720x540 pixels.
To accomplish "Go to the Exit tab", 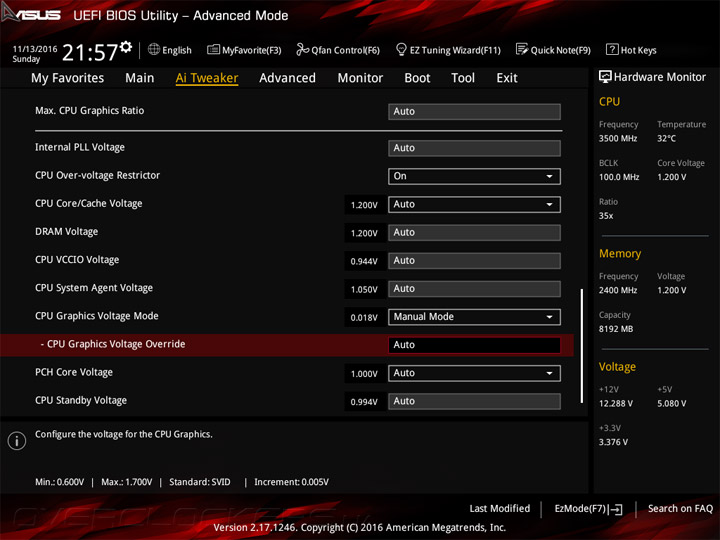I will point(506,78).
